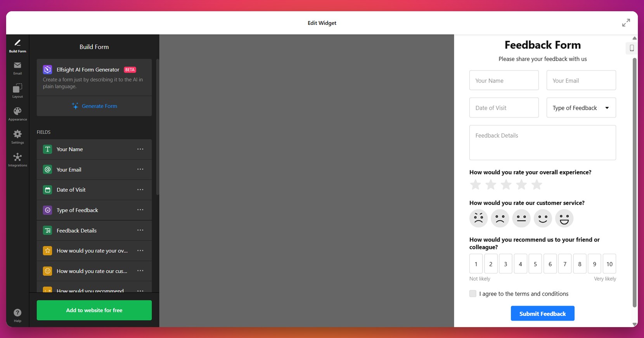Open the Settings sidebar tab
The width and height of the screenshot is (644, 338).
coord(17,137)
